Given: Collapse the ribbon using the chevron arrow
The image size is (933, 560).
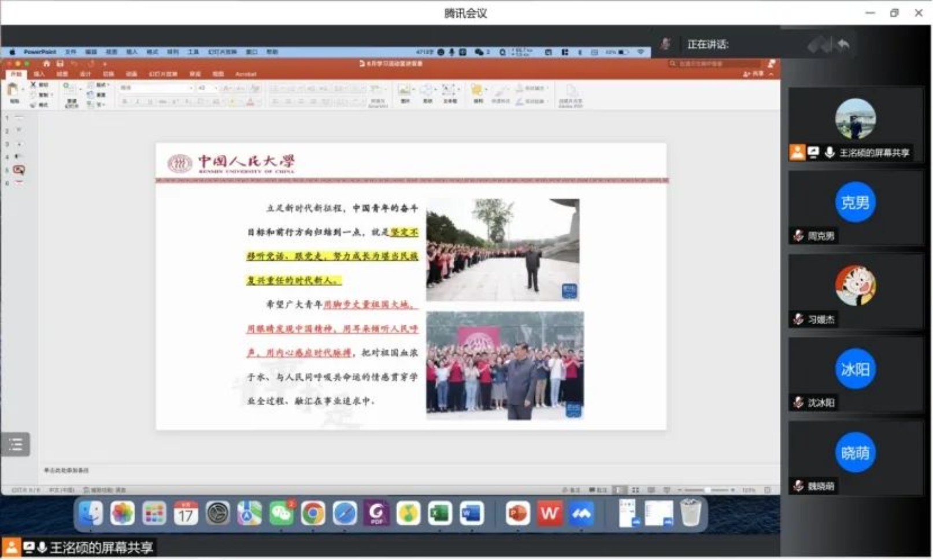Looking at the screenshot, I should pyautogui.click(x=771, y=74).
